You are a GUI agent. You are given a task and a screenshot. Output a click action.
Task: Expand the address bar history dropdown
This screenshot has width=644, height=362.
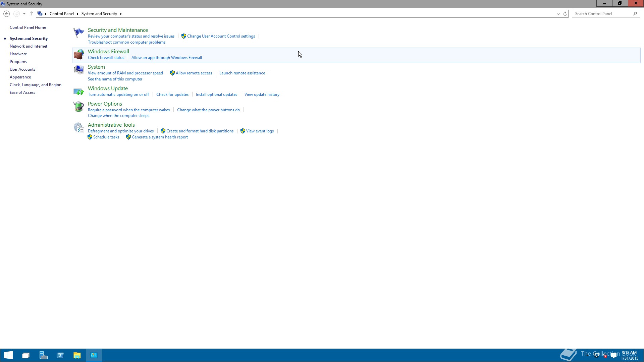pos(558,14)
